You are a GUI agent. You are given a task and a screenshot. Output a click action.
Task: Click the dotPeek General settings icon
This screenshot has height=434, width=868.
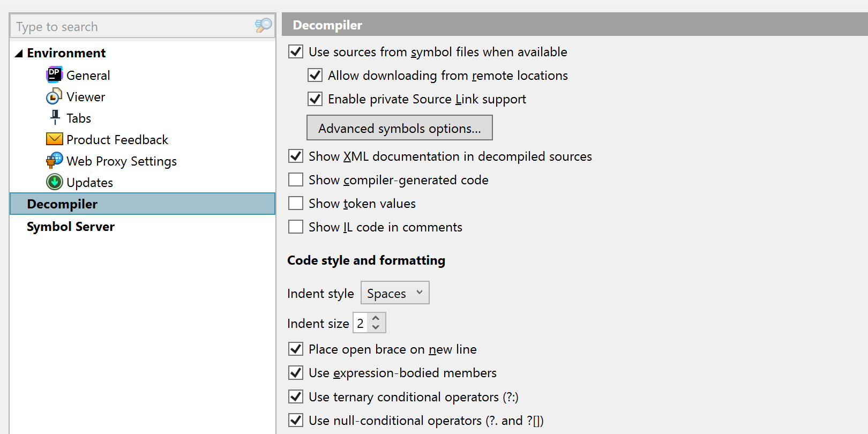point(55,75)
